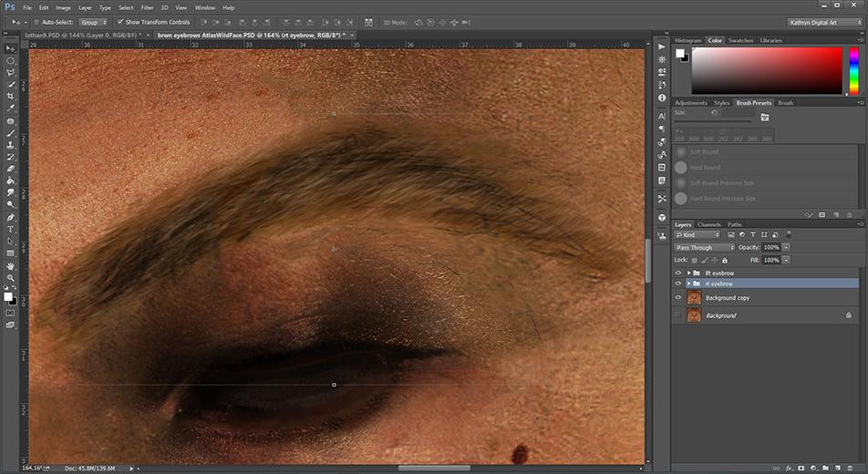
Task: Switch to the Channels tab
Action: pos(708,224)
